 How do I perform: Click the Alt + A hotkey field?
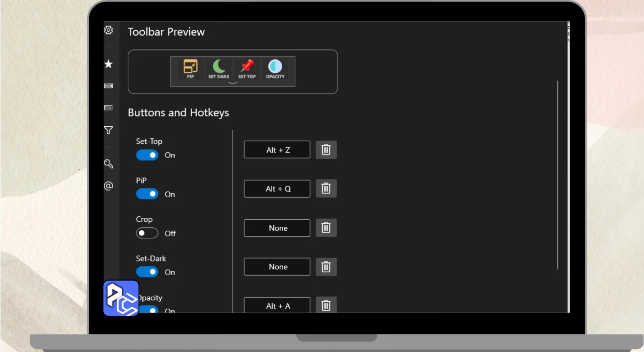[x=277, y=305]
